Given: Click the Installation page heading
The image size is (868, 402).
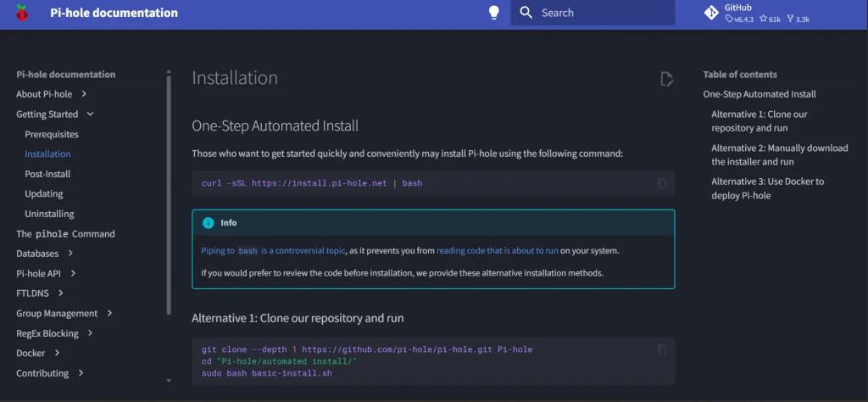Looking at the screenshot, I should click(235, 78).
